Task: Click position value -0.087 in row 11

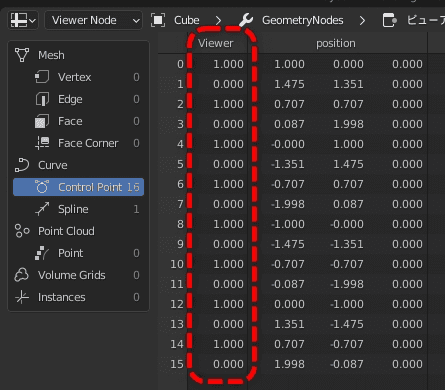Action: [288, 284]
